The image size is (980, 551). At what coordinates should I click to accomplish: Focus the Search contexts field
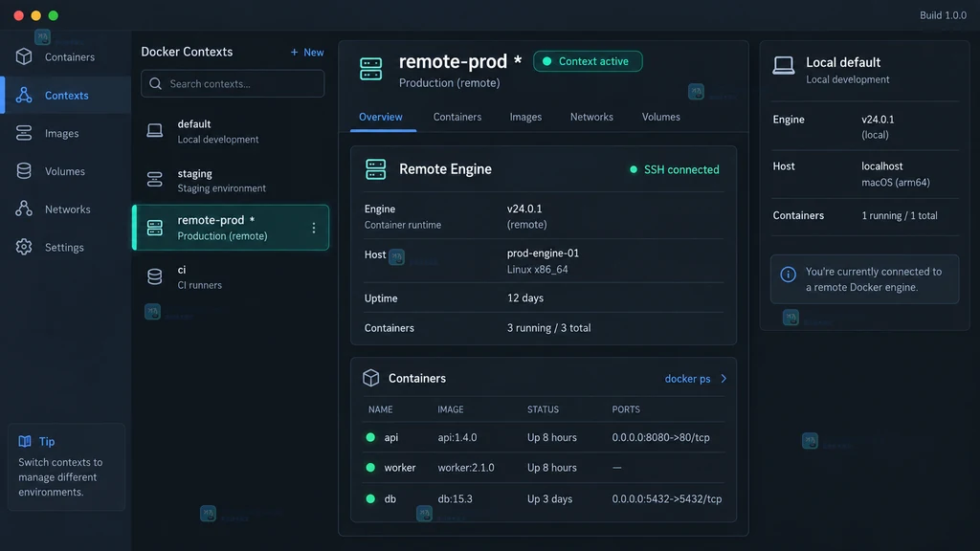(x=233, y=84)
